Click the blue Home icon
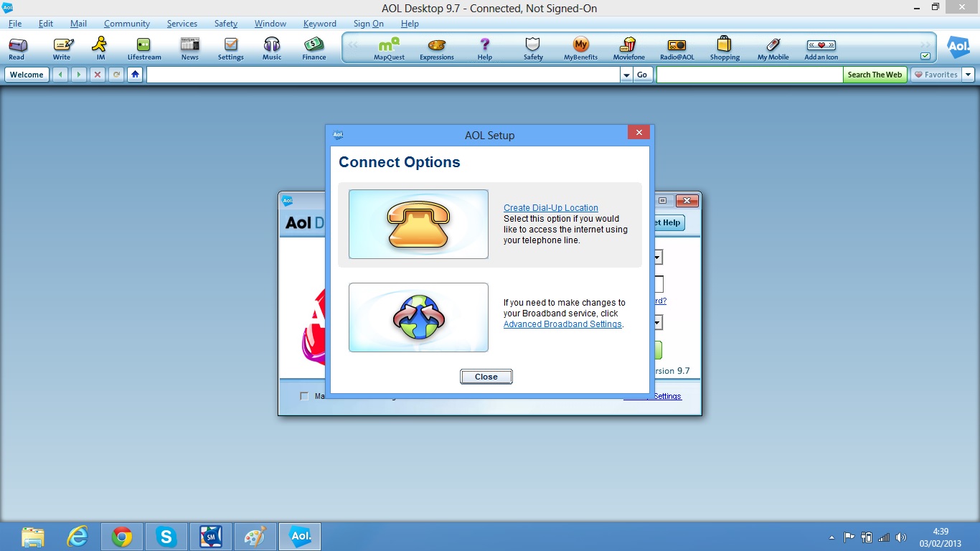The width and height of the screenshot is (980, 551). (135, 75)
